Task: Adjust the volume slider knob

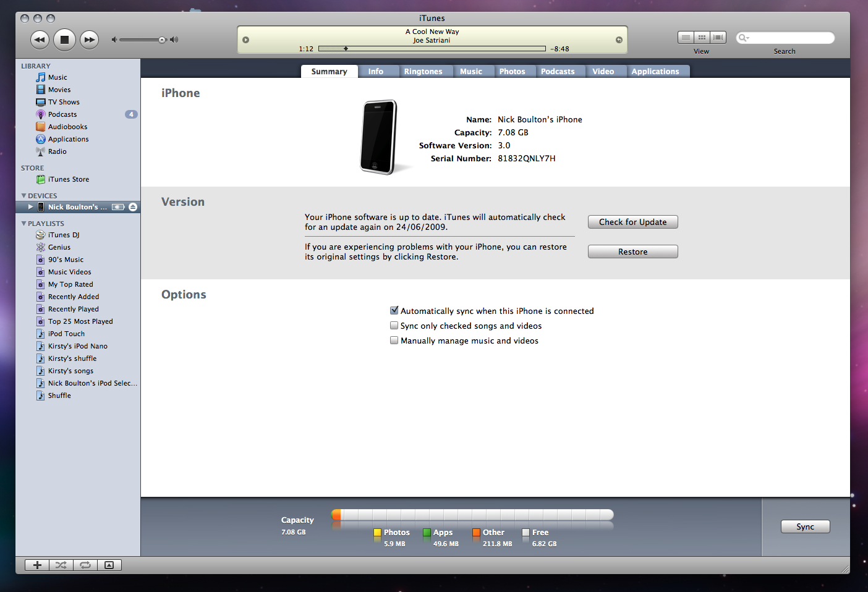Action: pos(162,40)
